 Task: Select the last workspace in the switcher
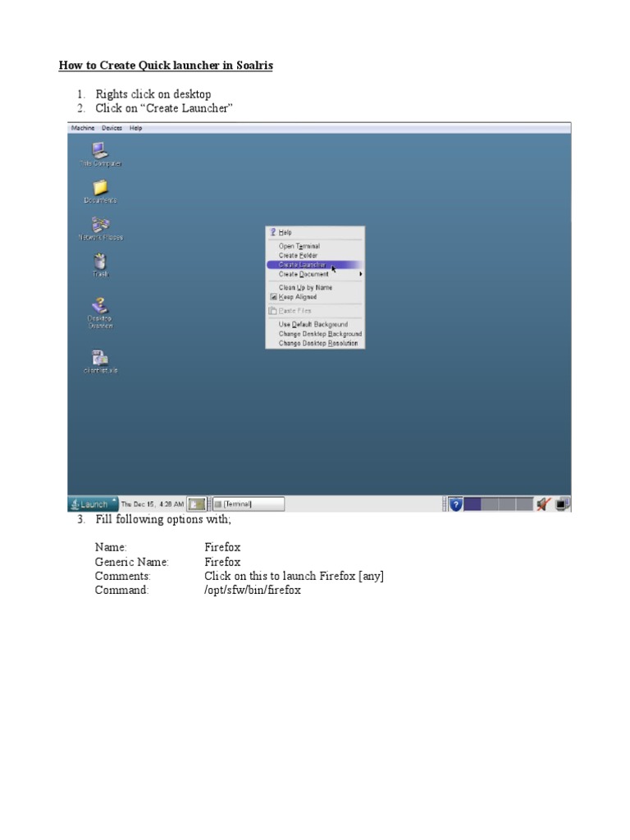(x=524, y=504)
